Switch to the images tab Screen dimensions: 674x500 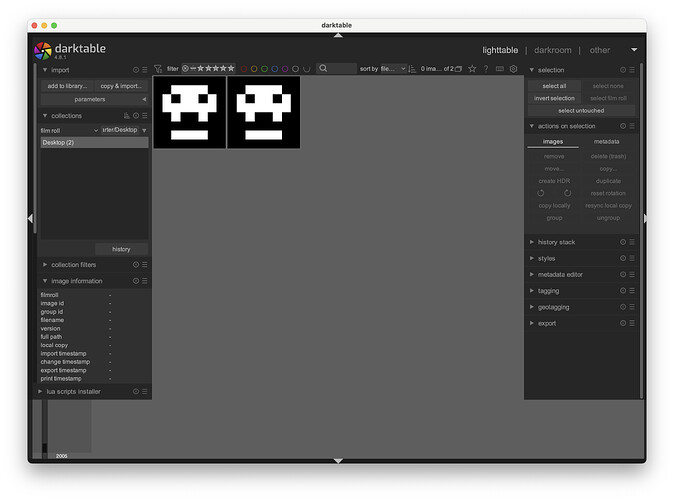553,142
